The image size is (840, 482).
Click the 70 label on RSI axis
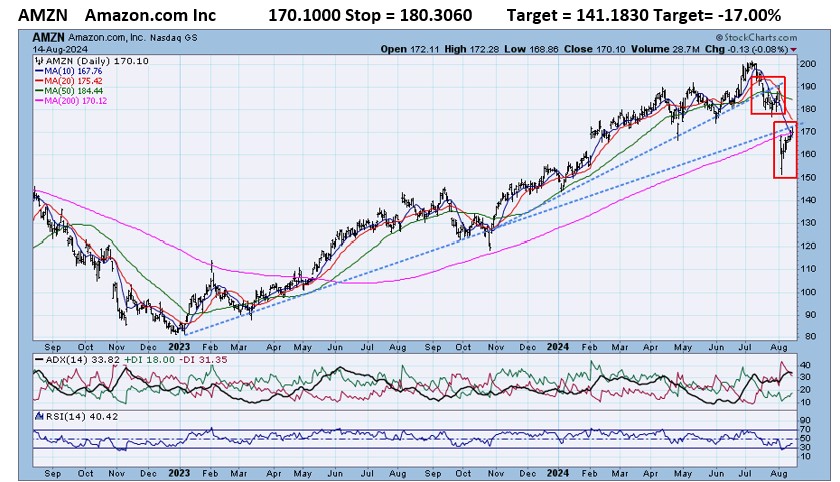pos(806,430)
